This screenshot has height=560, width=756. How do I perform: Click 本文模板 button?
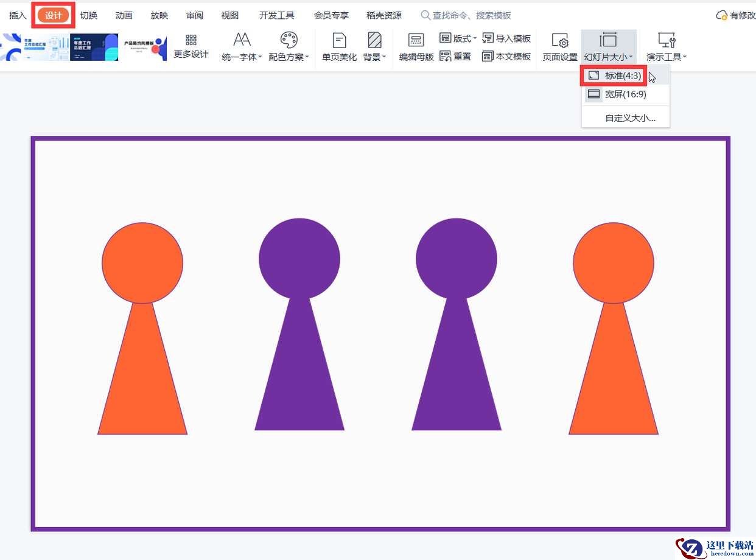506,56
